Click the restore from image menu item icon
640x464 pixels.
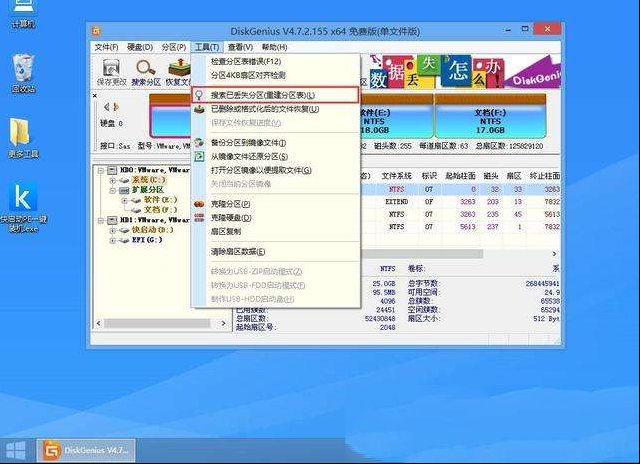(x=199, y=156)
